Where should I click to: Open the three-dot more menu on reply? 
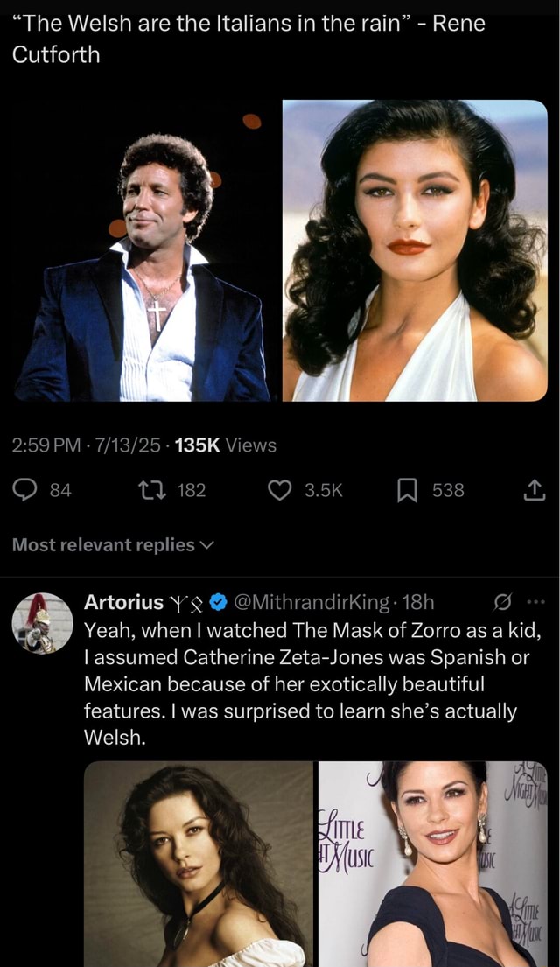point(535,602)
